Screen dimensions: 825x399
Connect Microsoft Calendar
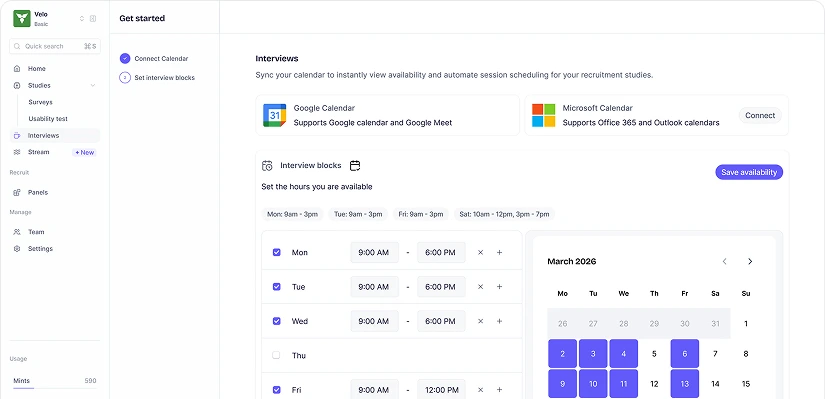(x=760, y=115)
